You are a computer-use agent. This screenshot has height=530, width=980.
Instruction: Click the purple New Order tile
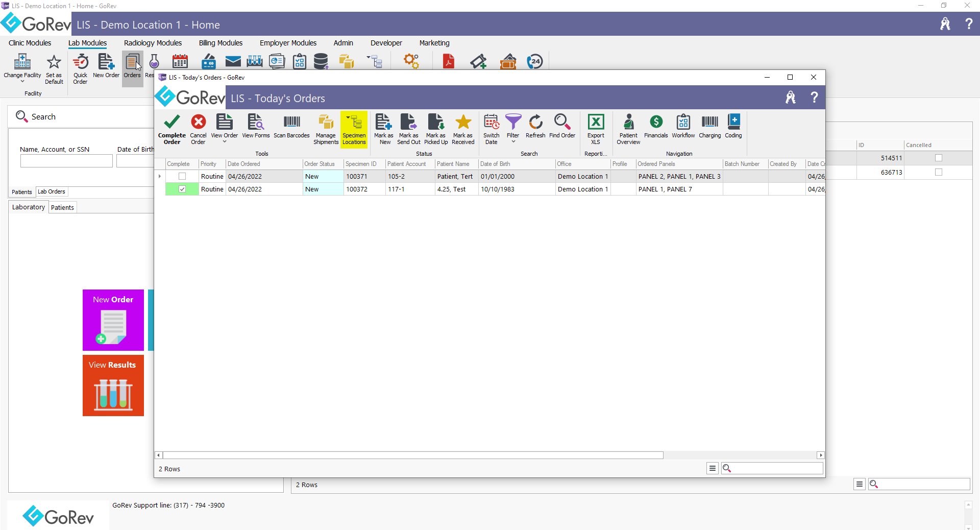click(x=113, y=320)
